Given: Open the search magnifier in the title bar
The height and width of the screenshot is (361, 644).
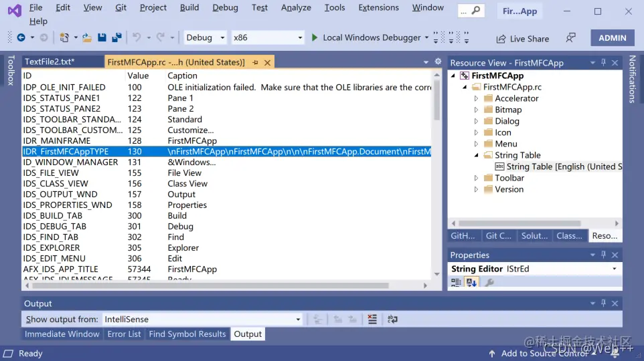Looking at the screenshot, I should (475, 10).
